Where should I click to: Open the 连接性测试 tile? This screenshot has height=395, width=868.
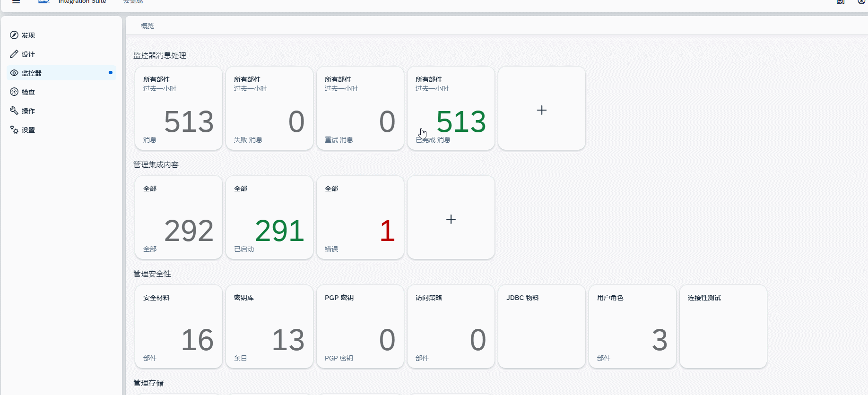tap(723, 327)
